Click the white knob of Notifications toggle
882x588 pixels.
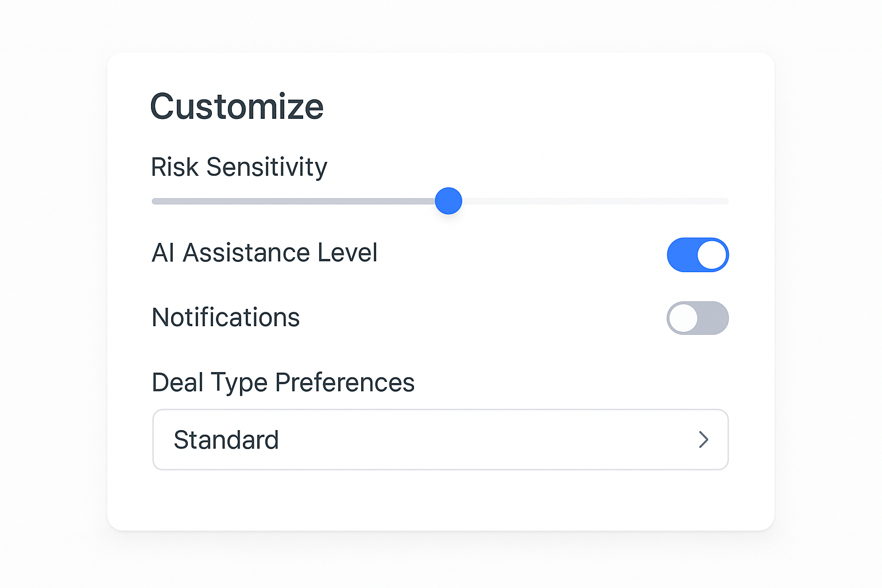(683, 318)
